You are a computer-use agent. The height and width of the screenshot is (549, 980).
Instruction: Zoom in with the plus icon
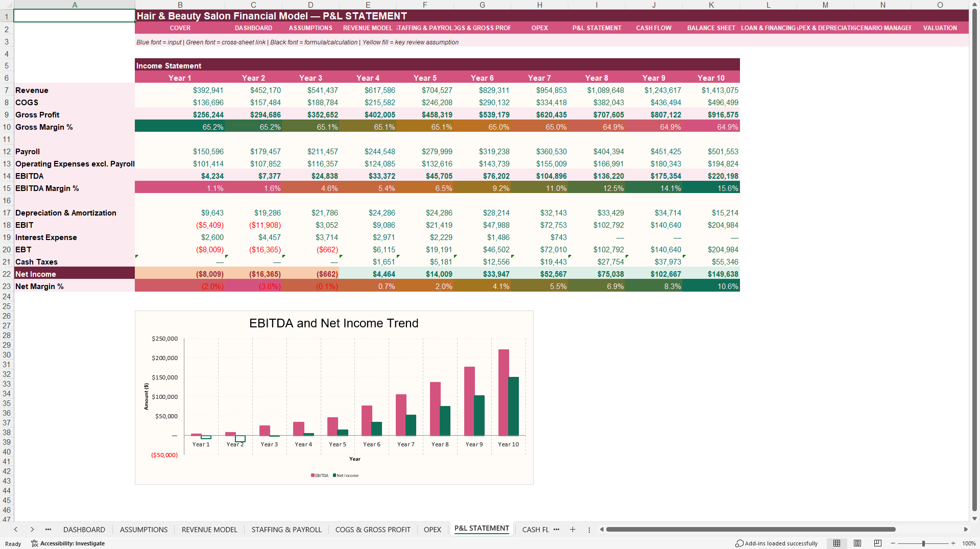coord(953,543)
